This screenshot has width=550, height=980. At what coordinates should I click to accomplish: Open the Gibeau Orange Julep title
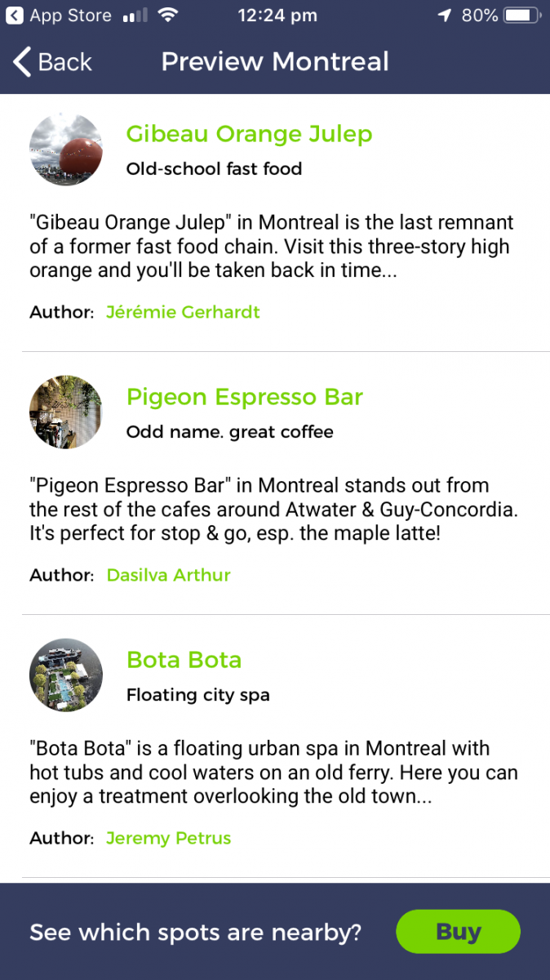(249, 134)
